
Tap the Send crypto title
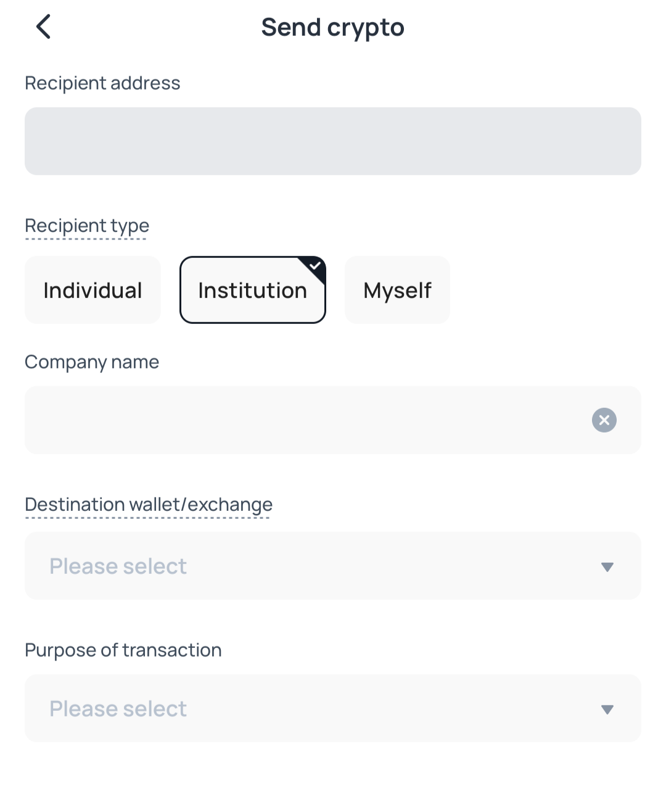333,27
